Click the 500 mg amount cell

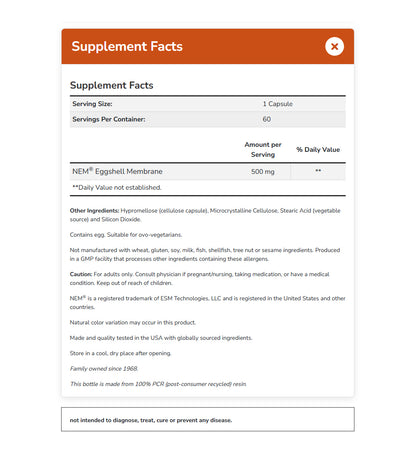(263, 171)
